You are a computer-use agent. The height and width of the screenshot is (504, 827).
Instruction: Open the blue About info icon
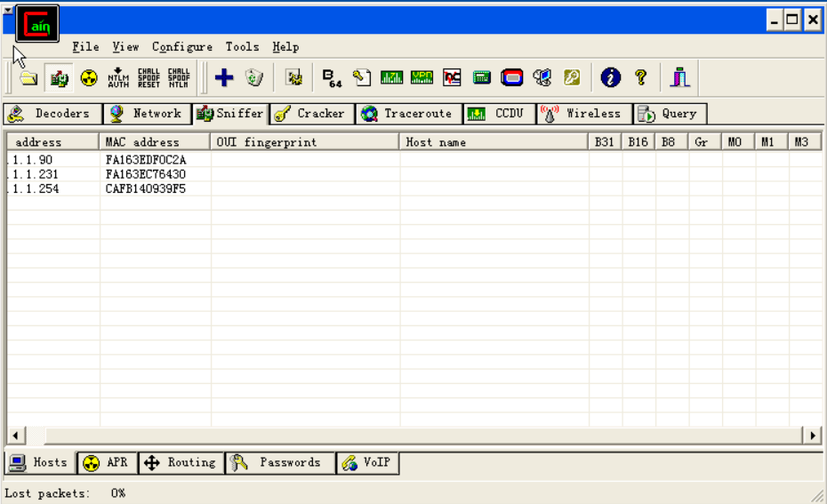click(611, 77)
